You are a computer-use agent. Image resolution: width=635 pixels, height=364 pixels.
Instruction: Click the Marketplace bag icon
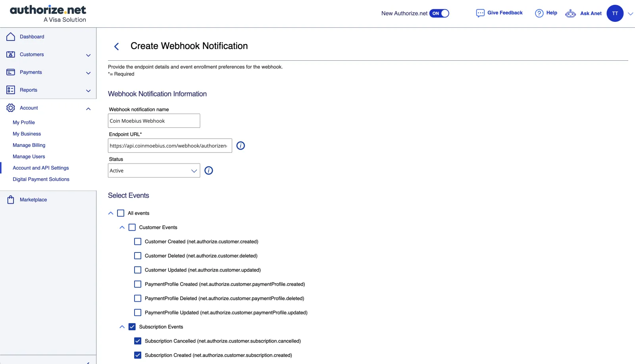11,200
